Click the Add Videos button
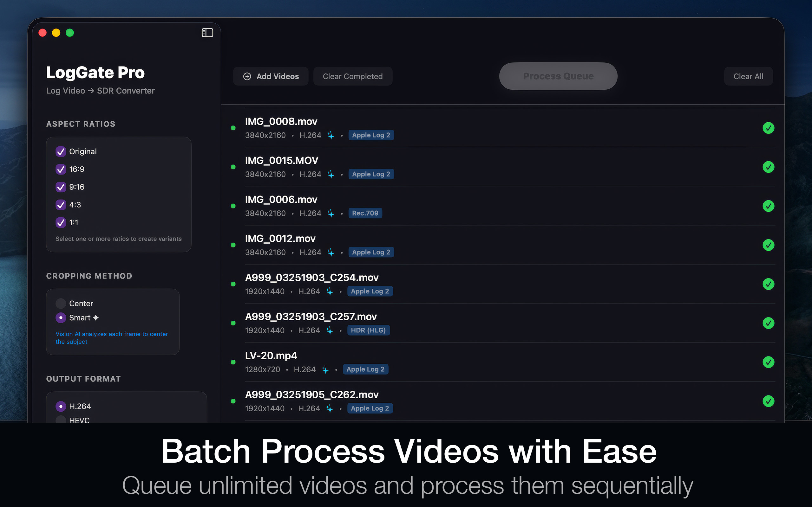The height and width of the screenshot is (507, 812). click(x=271, y=76)
